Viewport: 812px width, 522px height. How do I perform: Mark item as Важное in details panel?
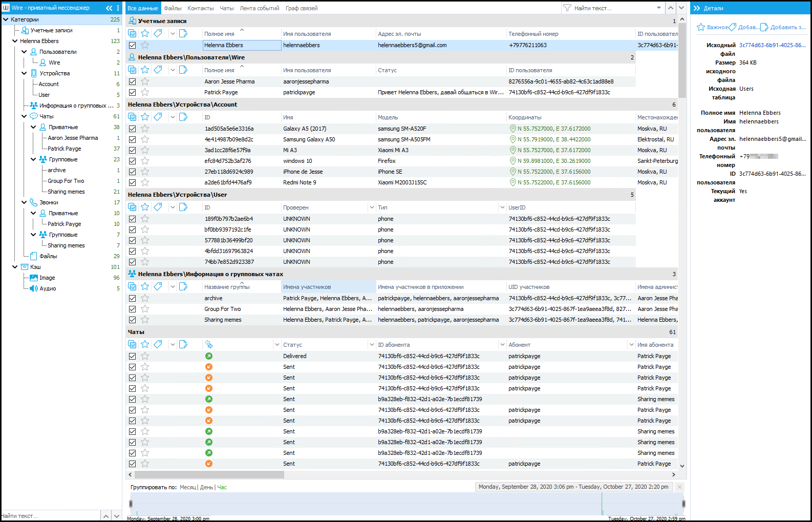[x=712, y=27]
